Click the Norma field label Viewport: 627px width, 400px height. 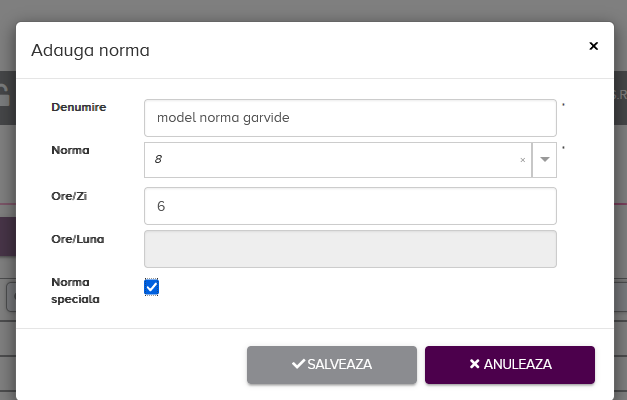70,150
